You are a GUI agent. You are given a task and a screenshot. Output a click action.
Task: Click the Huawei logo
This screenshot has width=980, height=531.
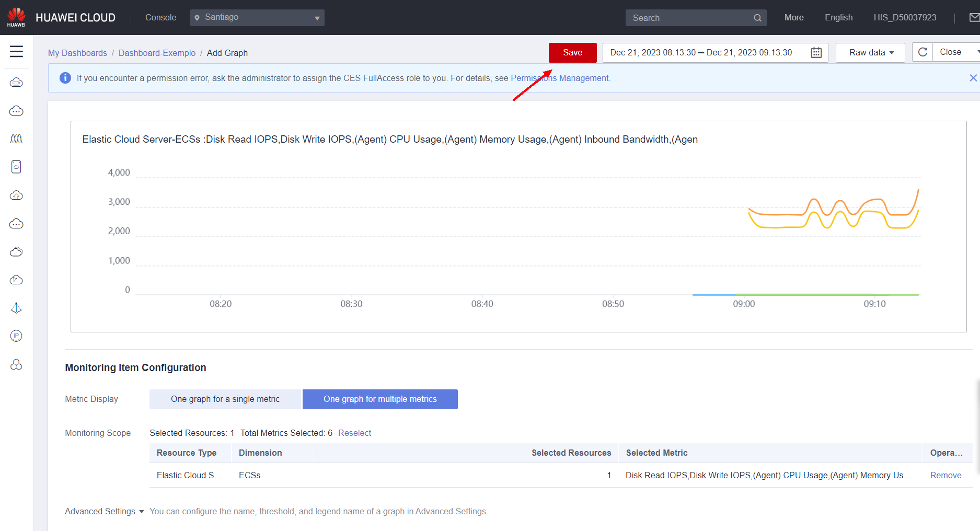(16, 17)
